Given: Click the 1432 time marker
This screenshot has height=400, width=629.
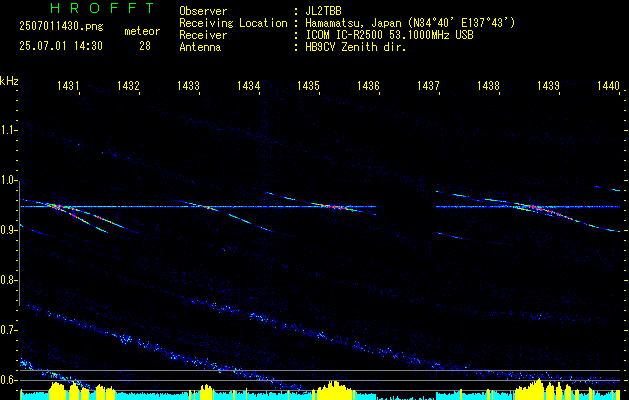Looking at the screenshot, I should coord(128,85).
